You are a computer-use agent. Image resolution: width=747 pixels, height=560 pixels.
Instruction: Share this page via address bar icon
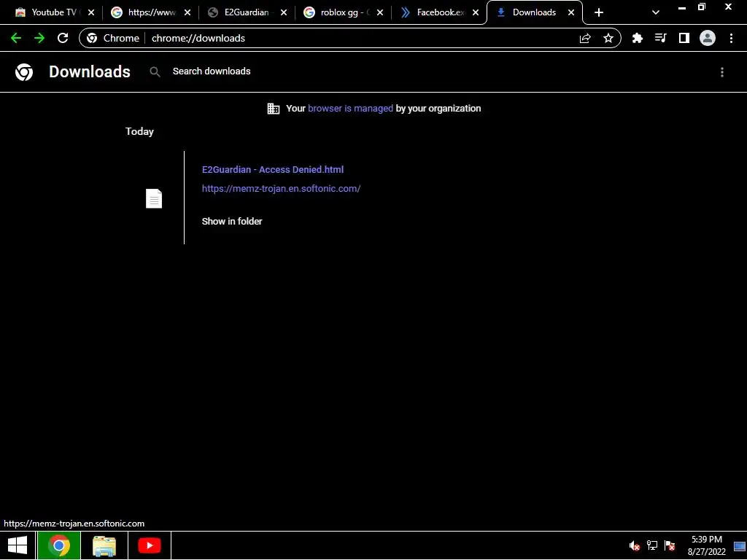coord(585,38)
